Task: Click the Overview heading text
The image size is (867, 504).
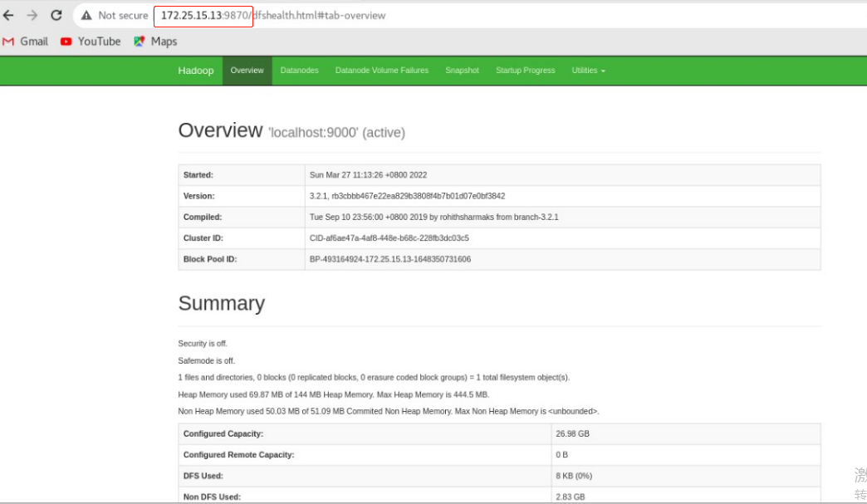Action: point(220,130)
